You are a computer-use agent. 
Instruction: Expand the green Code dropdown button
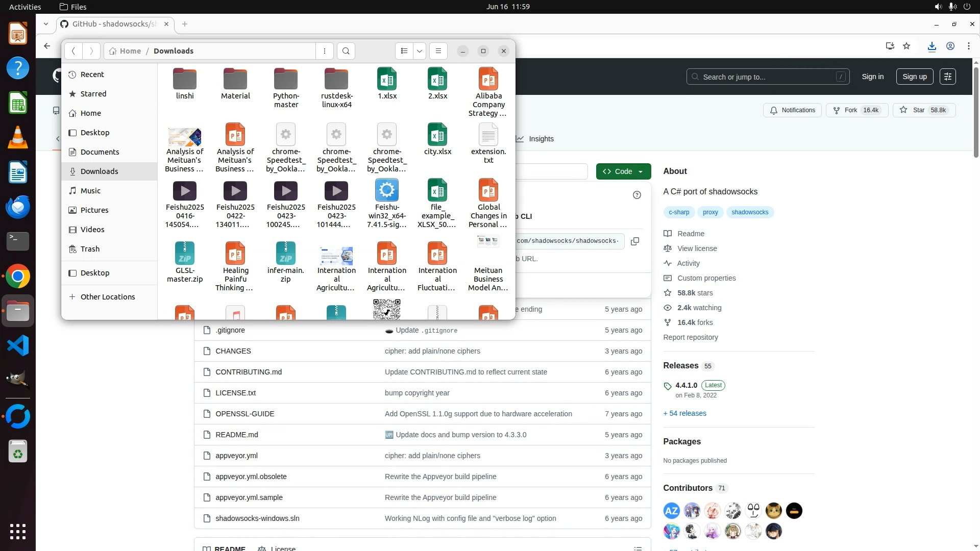coord(623,171)
